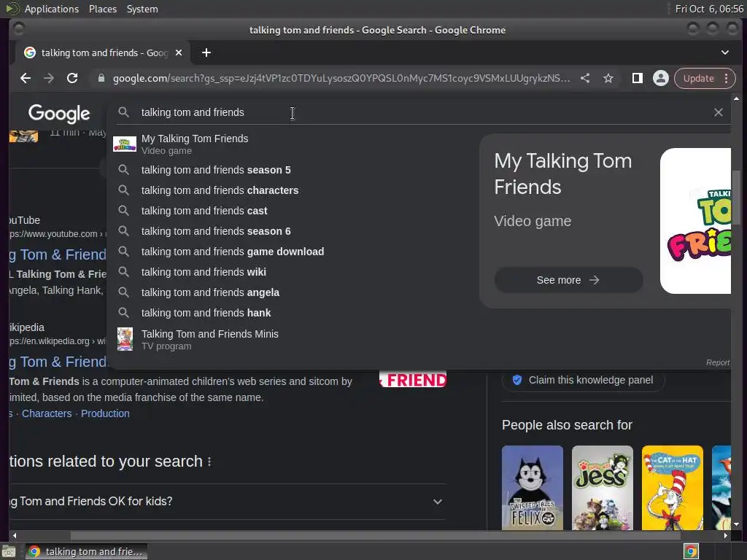This screenshot has width=747, height=560.
Task: Open the Characters link under Wikipedia result
Action: click(47, 413)
